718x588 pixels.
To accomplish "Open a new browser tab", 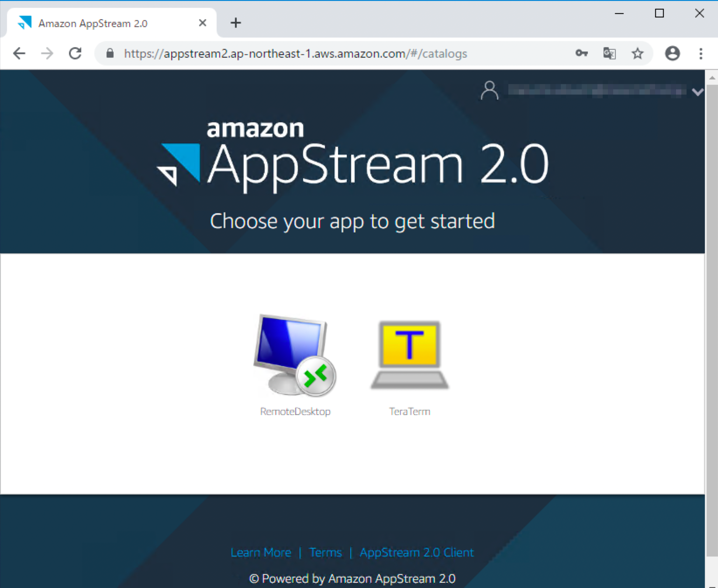I will (236, 23).
